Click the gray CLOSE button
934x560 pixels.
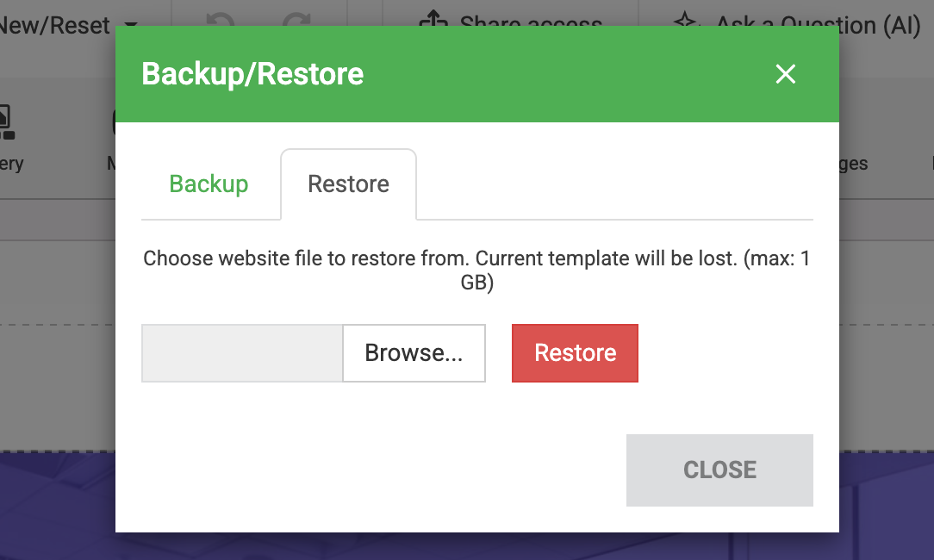pyautogui.click(x=719, y=470)
